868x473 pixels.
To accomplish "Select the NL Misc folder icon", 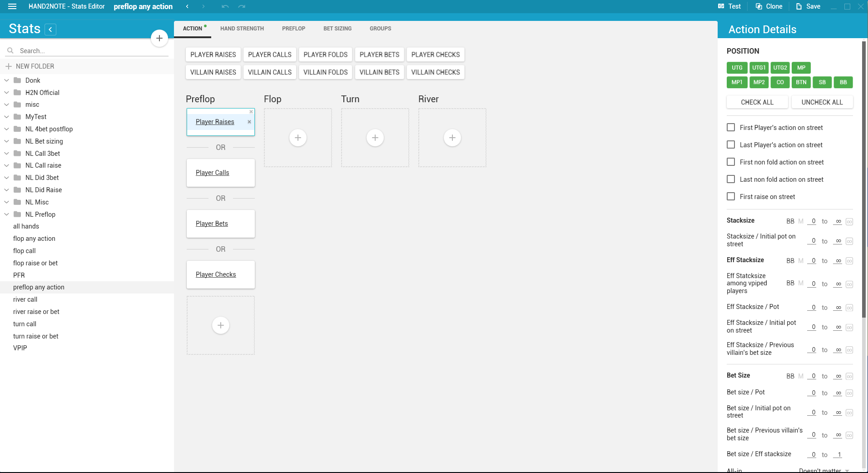I will 17,202.
